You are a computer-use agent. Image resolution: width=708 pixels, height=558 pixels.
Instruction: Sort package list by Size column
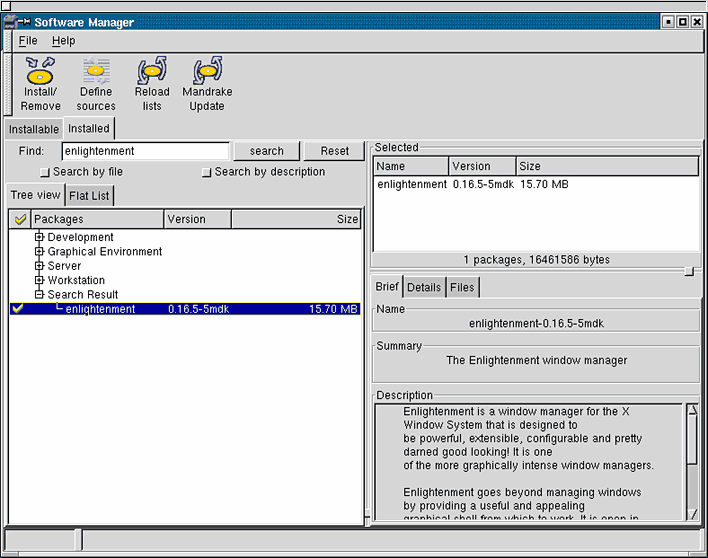click(x=296, y=219)
